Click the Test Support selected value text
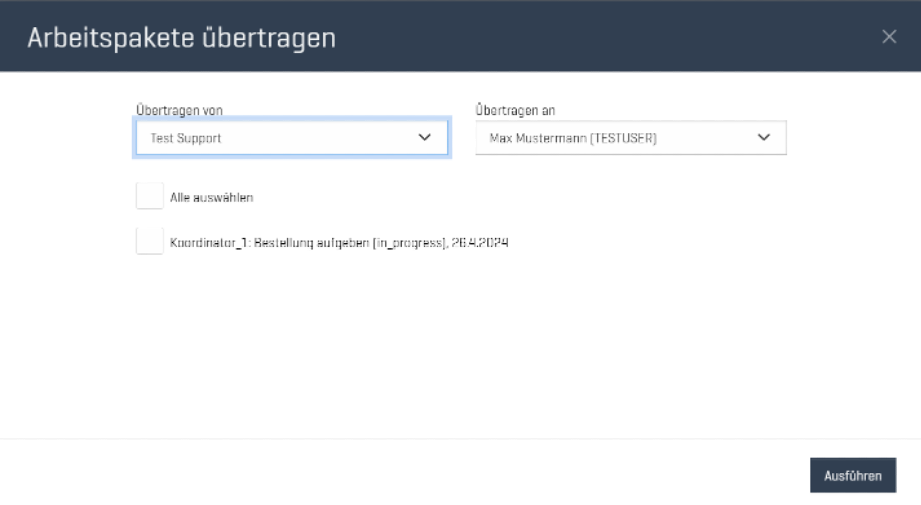The image size is (921, 505). 186,138
